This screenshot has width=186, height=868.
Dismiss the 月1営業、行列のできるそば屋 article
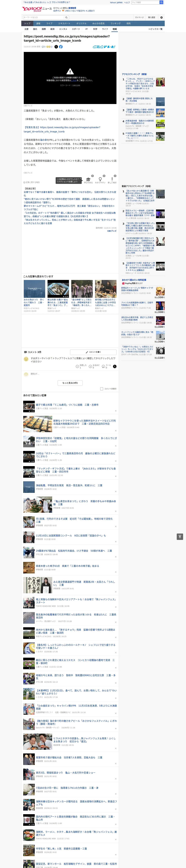click(x=116, y=526)
